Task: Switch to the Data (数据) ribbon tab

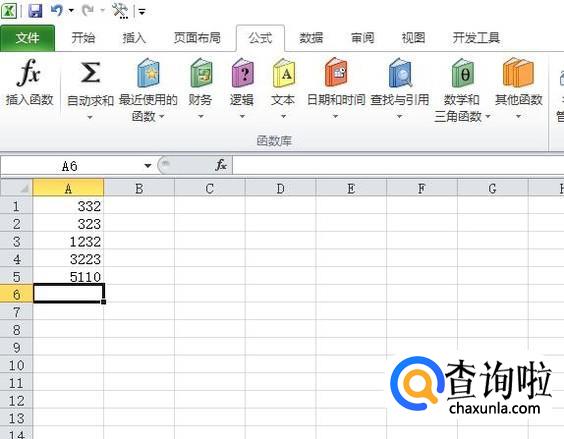Action: coord(311,38)
